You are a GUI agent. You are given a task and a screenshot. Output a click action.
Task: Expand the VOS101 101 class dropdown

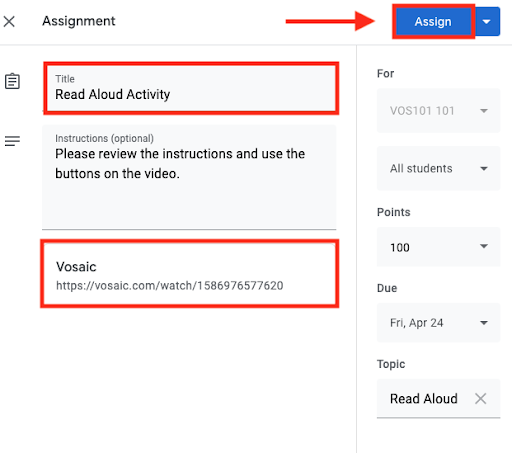(438, 111)
